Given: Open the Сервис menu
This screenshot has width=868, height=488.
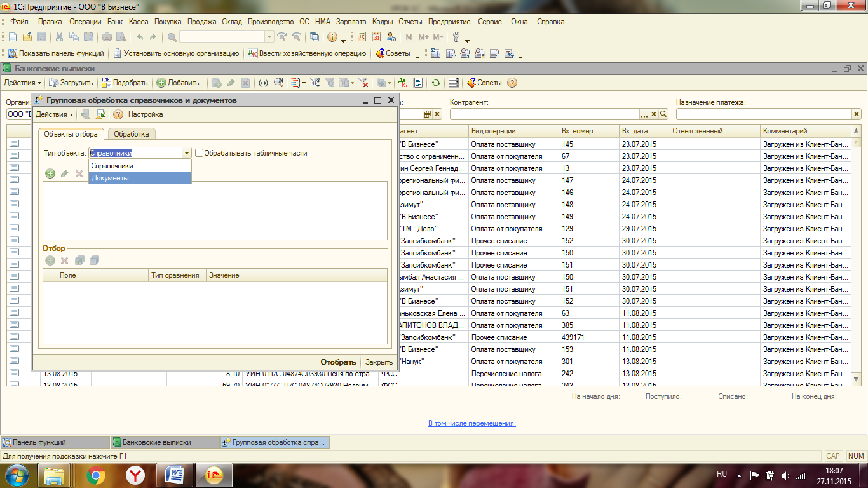Looking at the screenshot, I should click(x=489, y=22).
